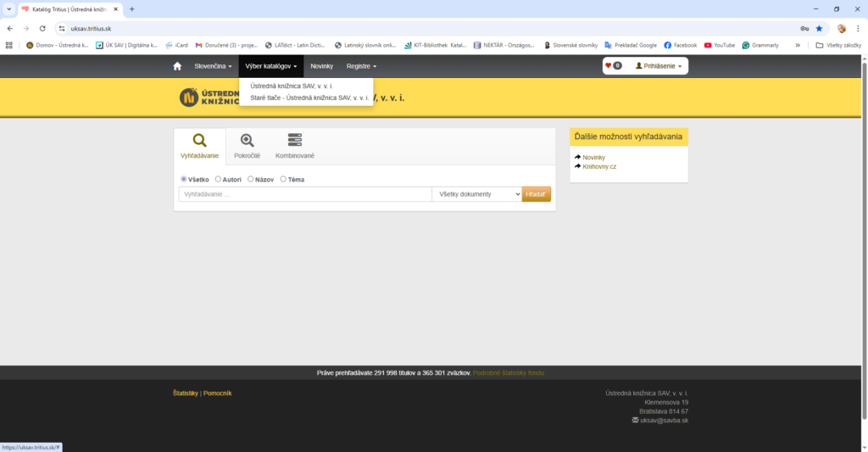Viewport: 868px width, 452px height.
Task: Select the Autori radio button
Action: coord(219,179)
